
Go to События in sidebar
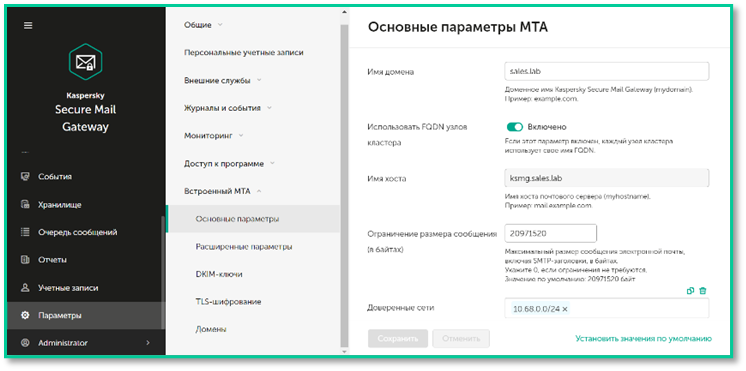pyautogui.click(x=55, y=177)
